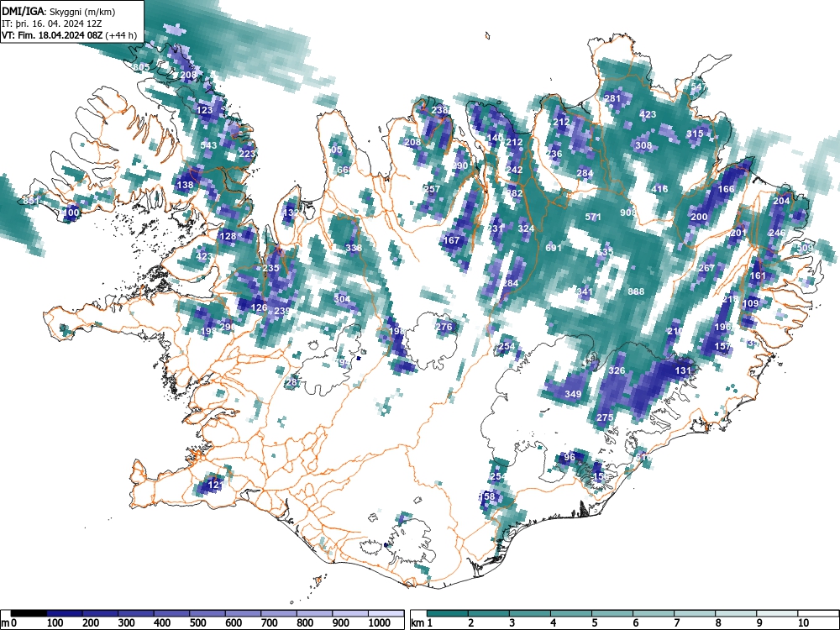
Task: Click the legend swatch between 9 and 10 km
Action: coord(777,613)
